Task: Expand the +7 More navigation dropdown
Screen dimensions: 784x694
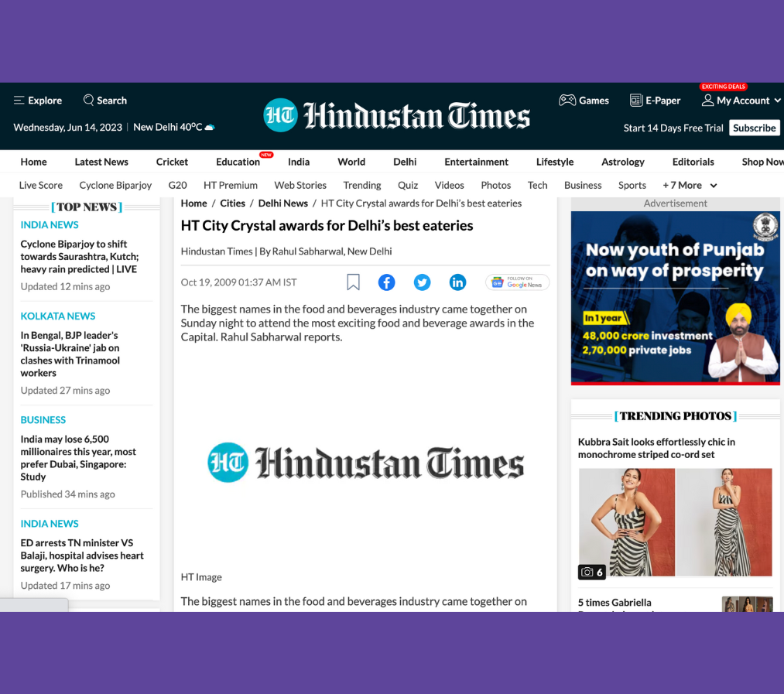Action: (690, 186)
